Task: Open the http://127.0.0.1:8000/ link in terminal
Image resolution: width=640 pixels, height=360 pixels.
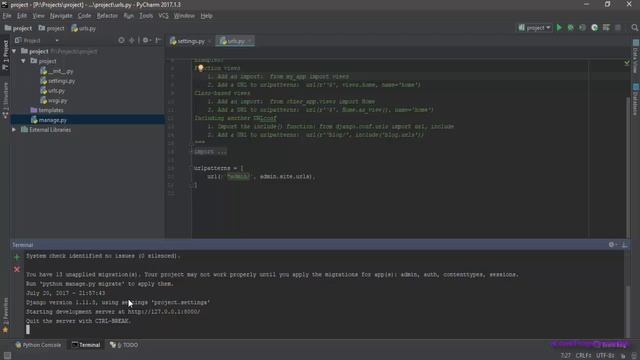Action: tap(164, 312)
